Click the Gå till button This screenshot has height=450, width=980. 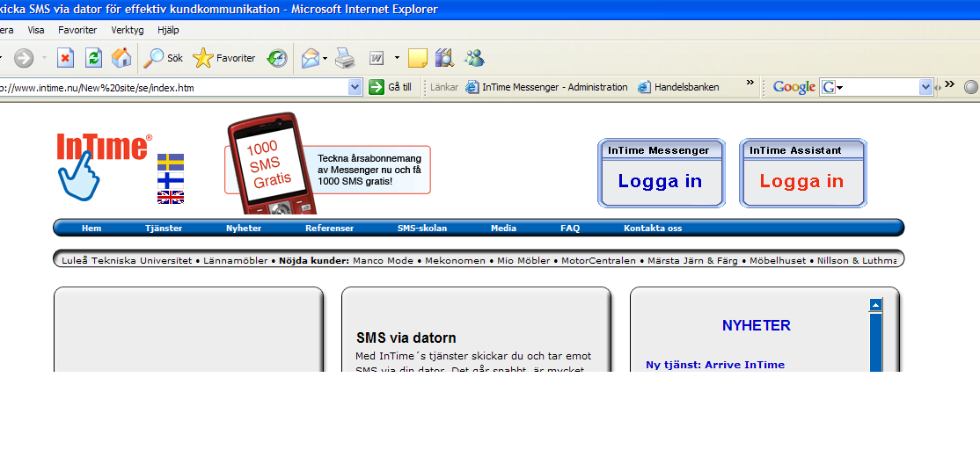click(391, 87)
